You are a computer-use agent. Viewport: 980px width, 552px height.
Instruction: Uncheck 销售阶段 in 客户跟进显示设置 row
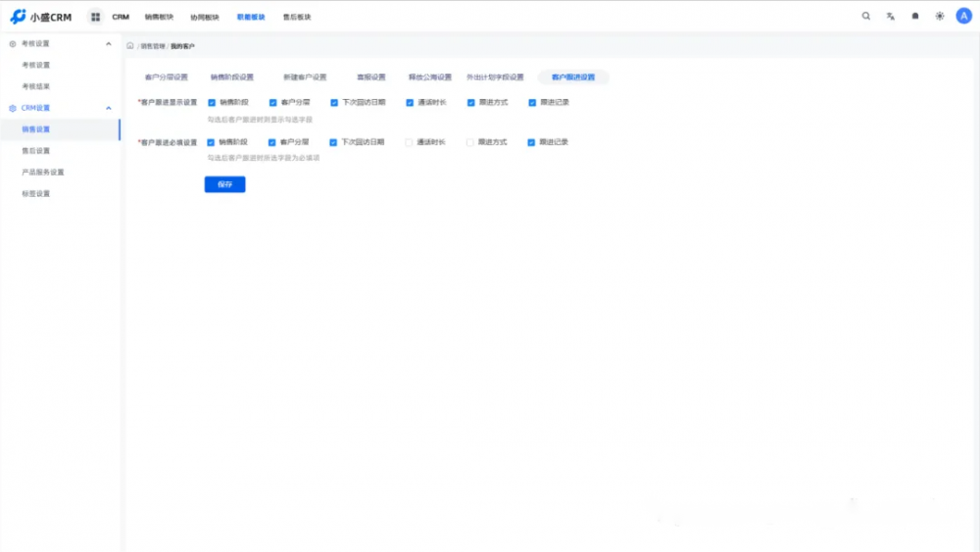[212, 102]
